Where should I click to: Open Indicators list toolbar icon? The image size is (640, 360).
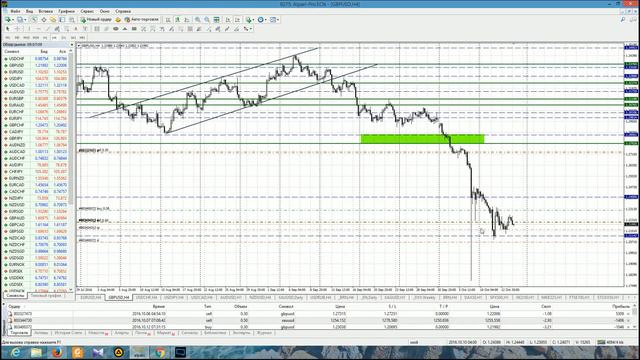249,20
